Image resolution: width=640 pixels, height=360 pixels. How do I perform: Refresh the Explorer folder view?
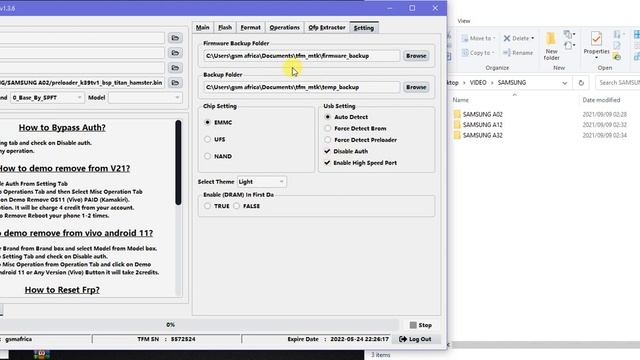[581, 83]
